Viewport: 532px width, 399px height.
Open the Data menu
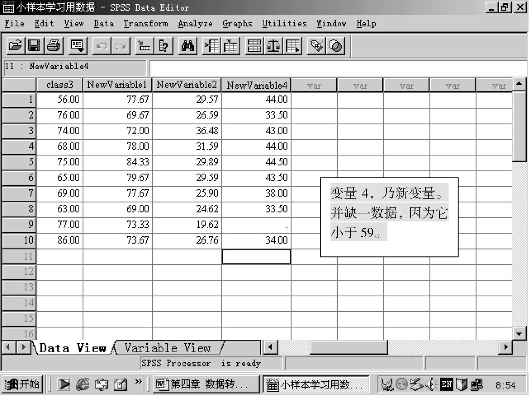104,24
